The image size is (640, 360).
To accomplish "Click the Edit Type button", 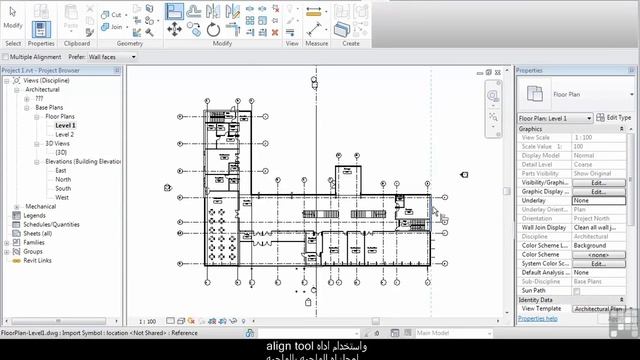I will [614, 118].
